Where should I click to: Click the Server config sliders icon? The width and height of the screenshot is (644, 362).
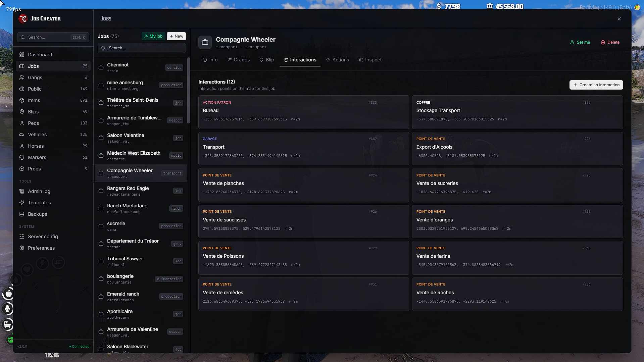[x=22, y=237]
